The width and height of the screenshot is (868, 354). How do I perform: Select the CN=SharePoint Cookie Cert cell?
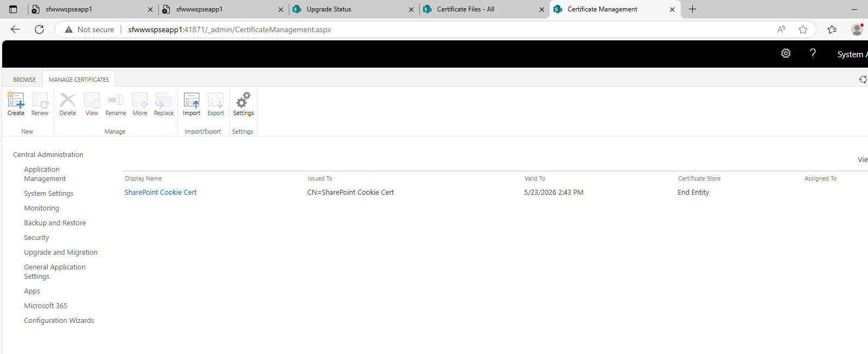(x=350, y=192)
